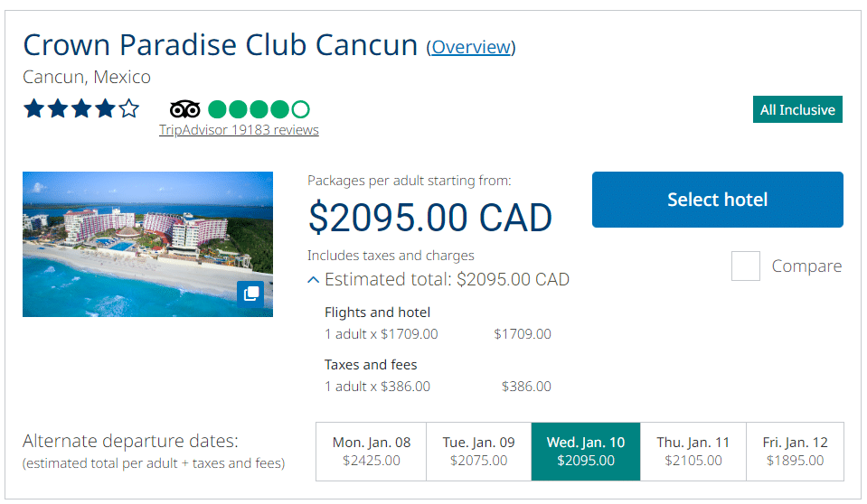Select Mon. Jan. 08 departure date

[371, 452]
